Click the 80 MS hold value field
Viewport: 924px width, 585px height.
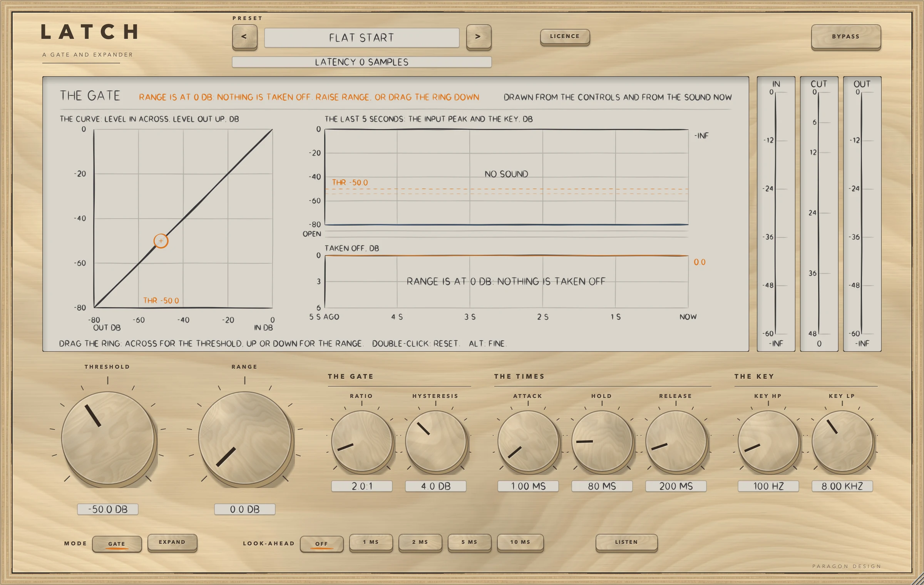602,486
